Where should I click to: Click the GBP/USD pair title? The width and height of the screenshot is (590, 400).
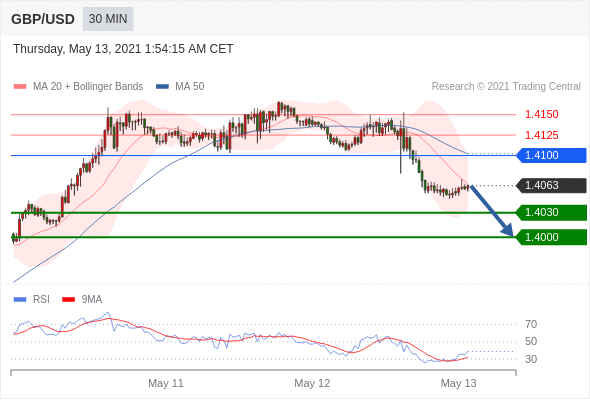point(43,19)
